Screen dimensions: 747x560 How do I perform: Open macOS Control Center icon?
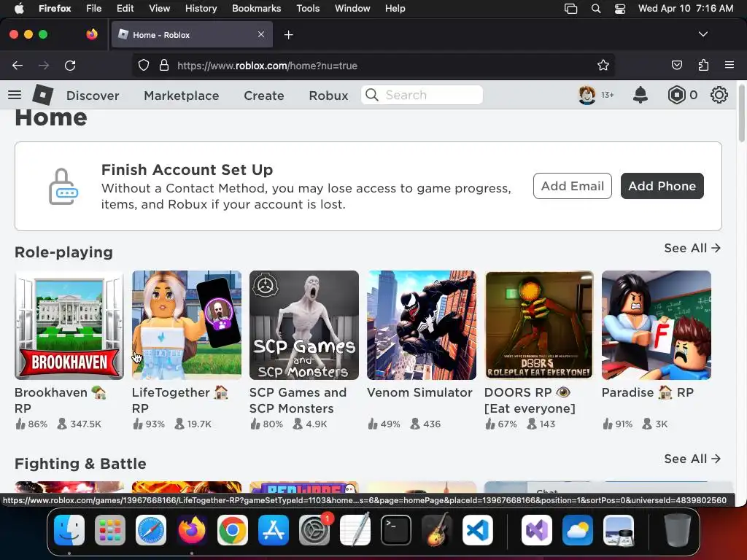620,9
